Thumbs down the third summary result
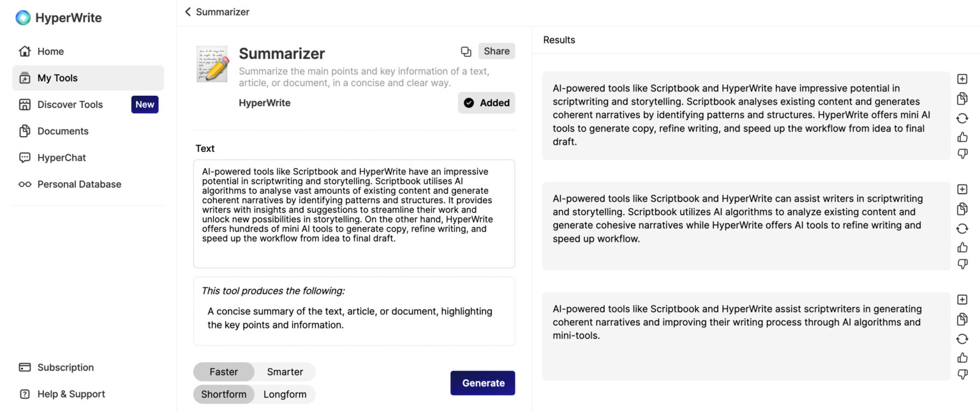 (962, 374)
